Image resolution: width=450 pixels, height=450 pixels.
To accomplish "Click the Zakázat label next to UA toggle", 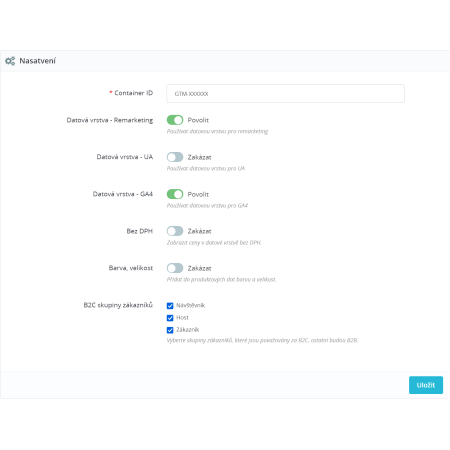I will coord(199,157).
